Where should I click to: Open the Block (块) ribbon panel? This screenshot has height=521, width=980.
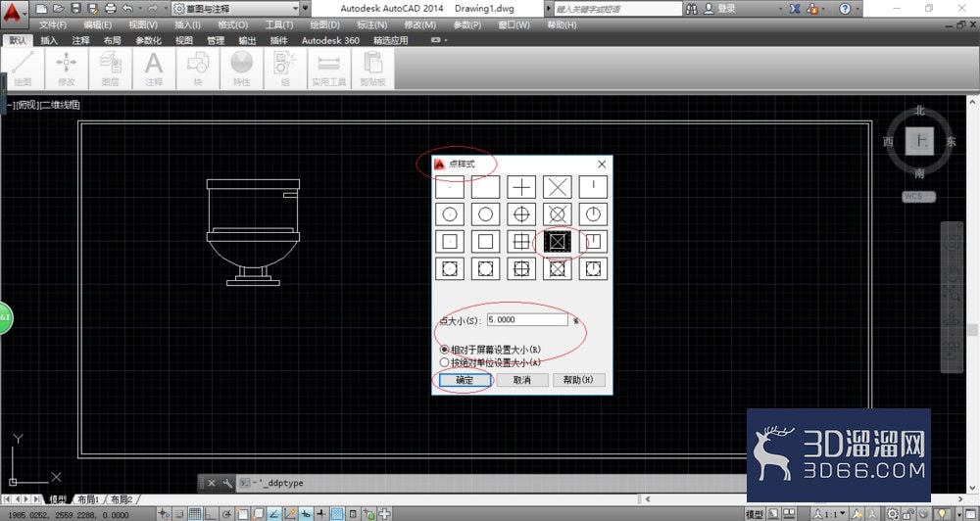pos(198,69)
